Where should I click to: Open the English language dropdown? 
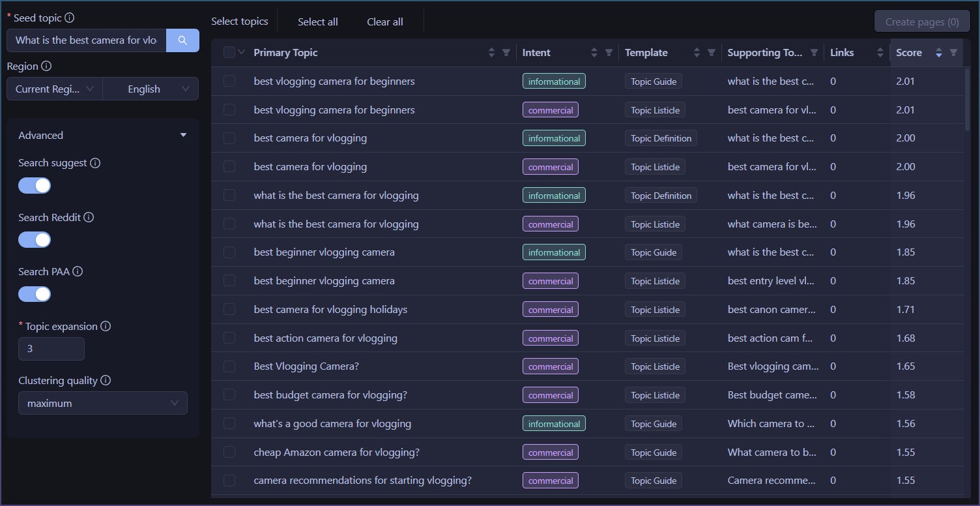[151, 89]
